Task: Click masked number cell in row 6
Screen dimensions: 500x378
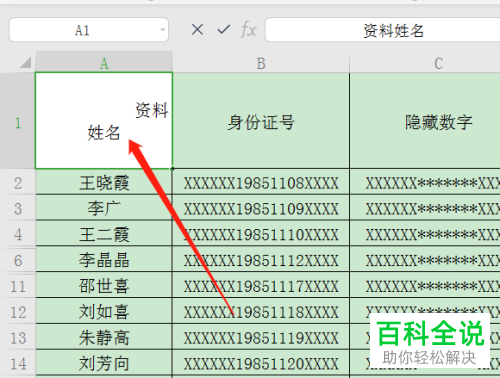Action: (425, 260)
